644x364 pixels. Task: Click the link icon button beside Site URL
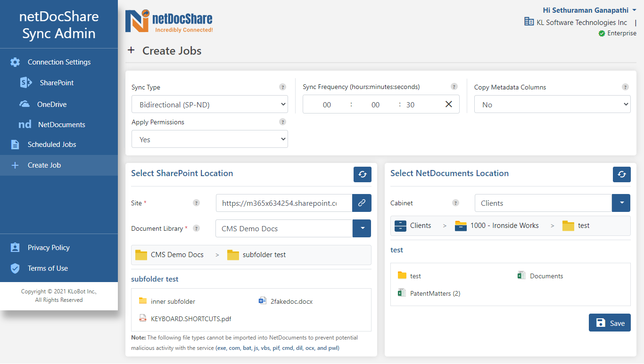tap(362, 203)
